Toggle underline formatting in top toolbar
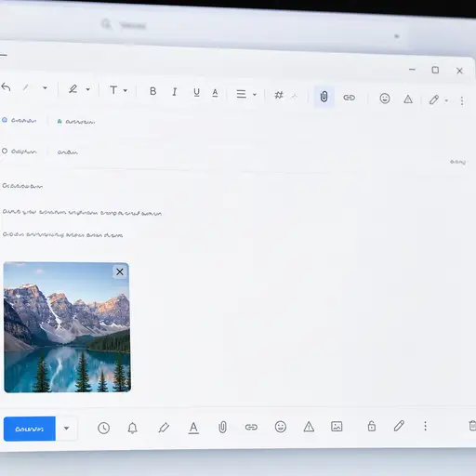 tap(196, 92)
